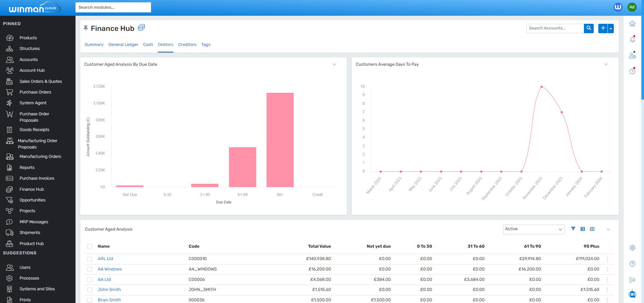Select the AA Windows row checkbox
Image resolution: width=644 pixels, height=303 pixels.
click(x=90, y=269)
